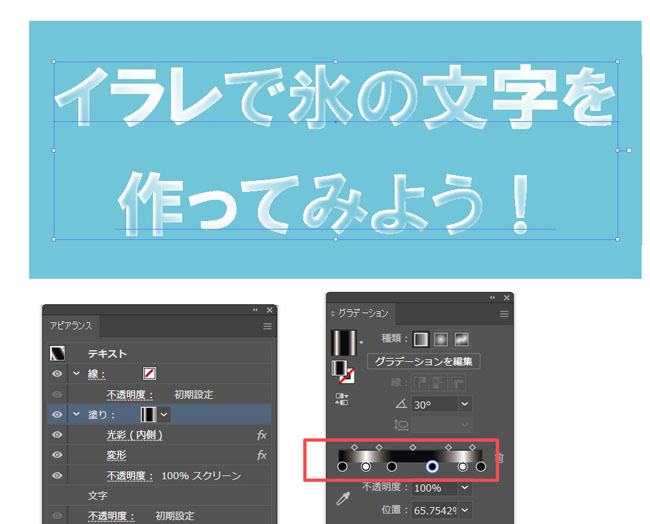The width and height of the screenshot is (650, 524).
Task: Click the 線 none color swatch
Action: point(149,374)
